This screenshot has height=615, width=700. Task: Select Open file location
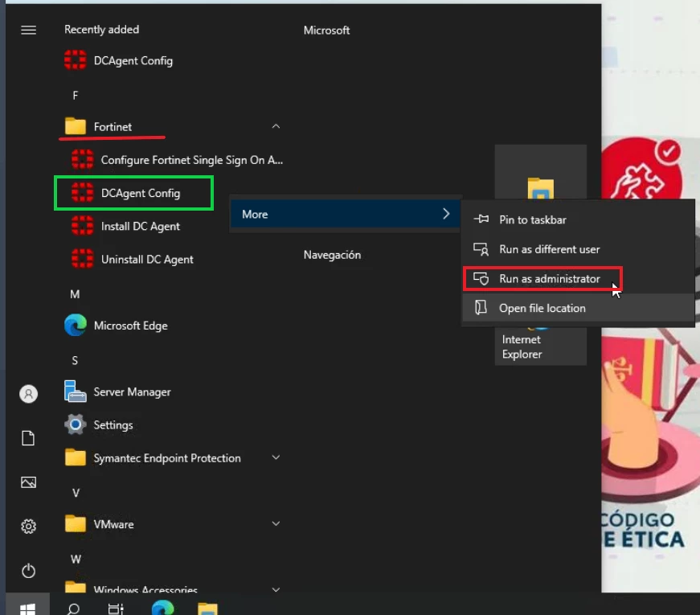(x=578, y=308)
